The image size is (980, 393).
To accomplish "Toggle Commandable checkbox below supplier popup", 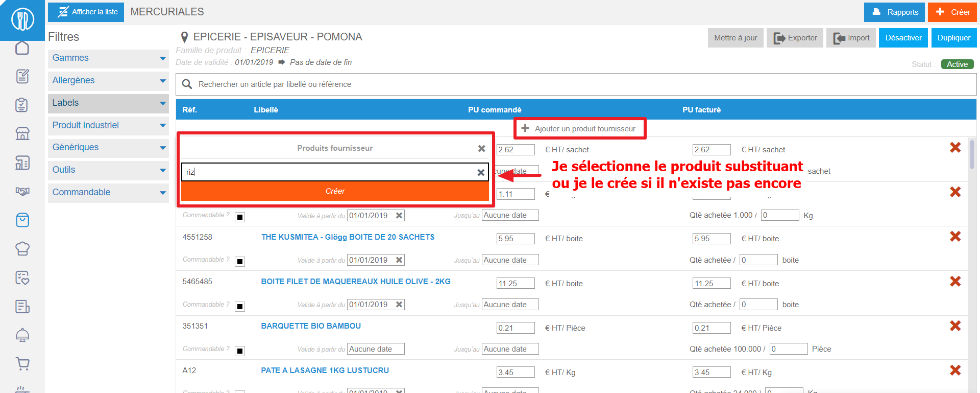I will (x=240, y=217).
